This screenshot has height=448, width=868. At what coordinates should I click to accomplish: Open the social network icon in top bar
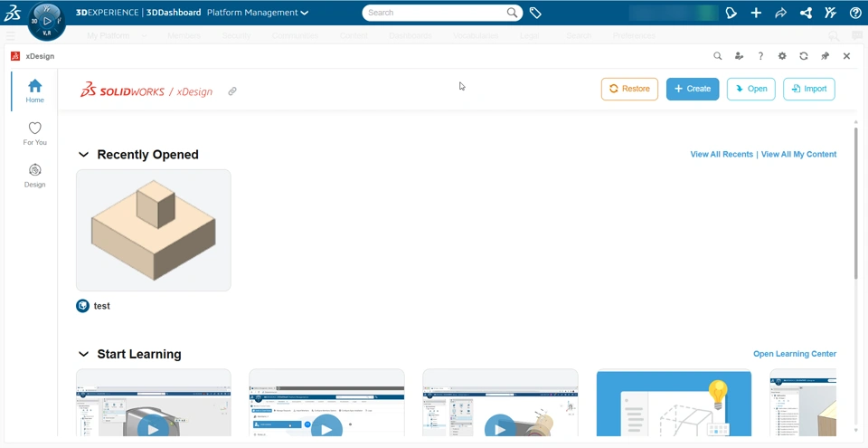coord(806,13)
